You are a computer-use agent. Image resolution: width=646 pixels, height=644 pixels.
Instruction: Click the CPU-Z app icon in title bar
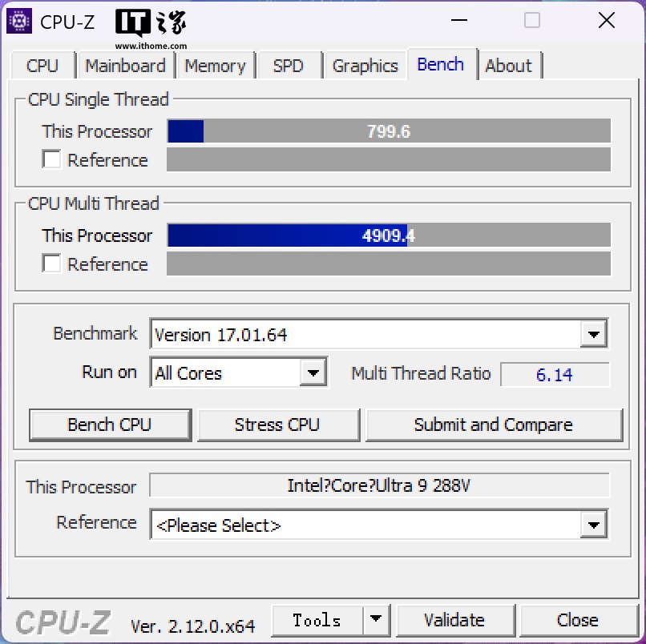pyautogui.click(x=19, y=21)
